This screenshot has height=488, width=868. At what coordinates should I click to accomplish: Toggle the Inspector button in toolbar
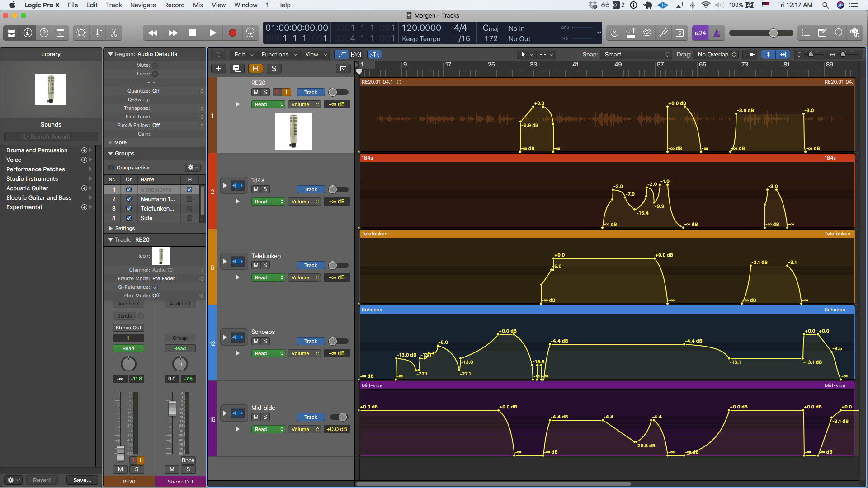click(x=28, y=33)
